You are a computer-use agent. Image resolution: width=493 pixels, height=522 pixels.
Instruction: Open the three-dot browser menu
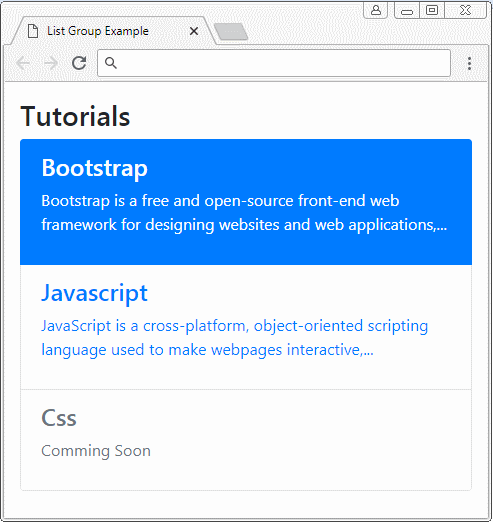tap(469, 63)
